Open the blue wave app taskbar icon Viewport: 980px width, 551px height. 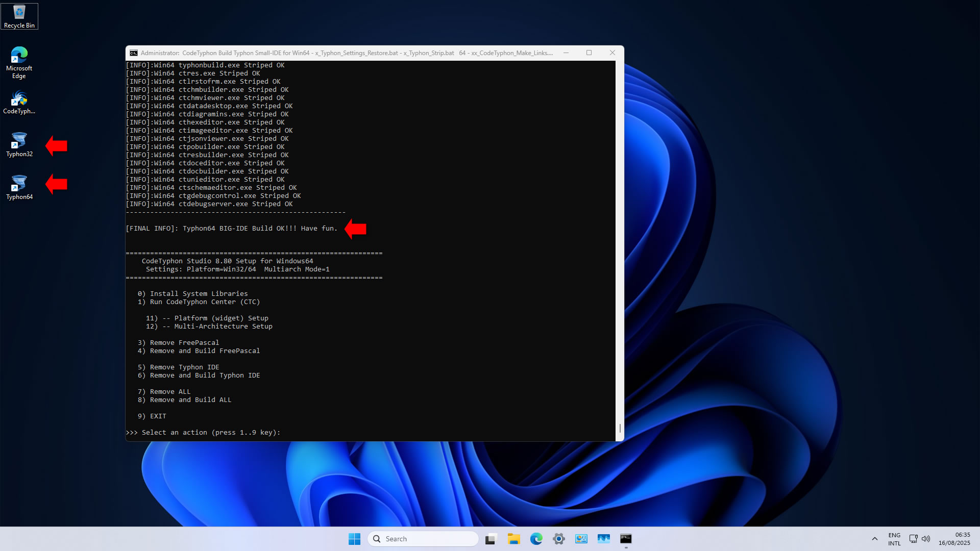pyautogui.click(x=603, y=539)
